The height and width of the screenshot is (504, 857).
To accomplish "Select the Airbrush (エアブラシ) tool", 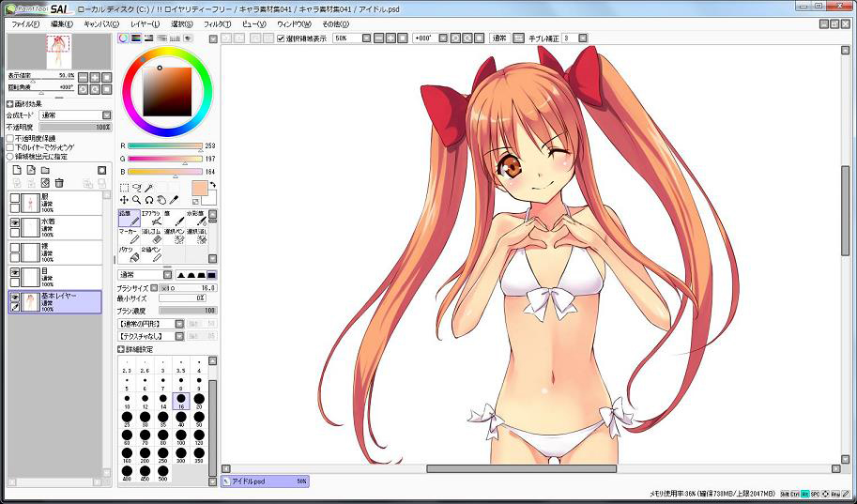I will tap(150, 217).
